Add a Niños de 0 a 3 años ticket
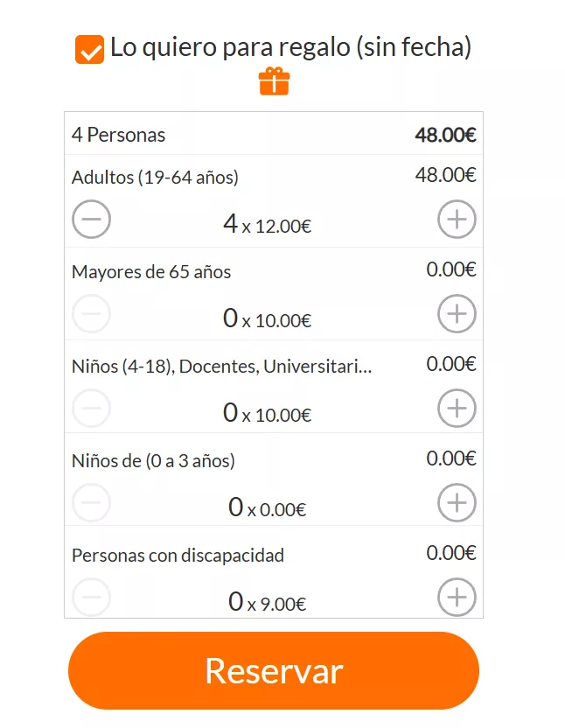 click(456, 502)
